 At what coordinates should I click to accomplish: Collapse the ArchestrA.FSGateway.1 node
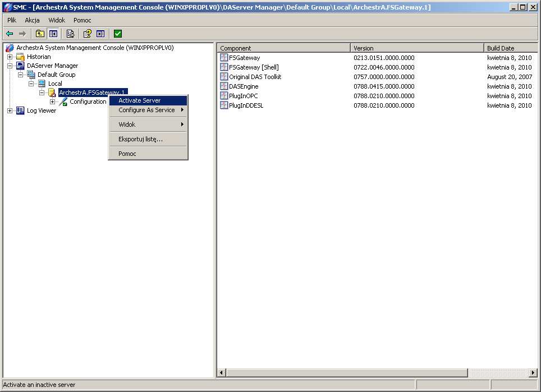42,93
